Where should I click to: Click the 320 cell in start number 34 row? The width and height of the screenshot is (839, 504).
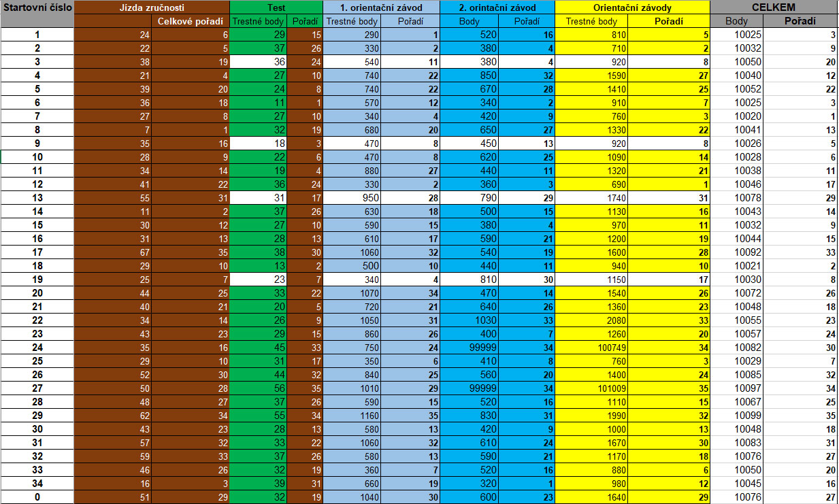coord(470,484)
